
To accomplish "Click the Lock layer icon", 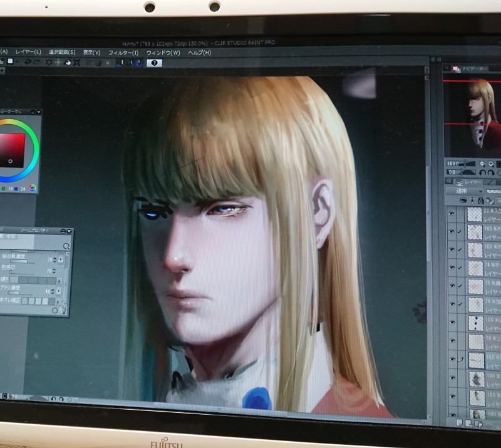I will [480, 201].
